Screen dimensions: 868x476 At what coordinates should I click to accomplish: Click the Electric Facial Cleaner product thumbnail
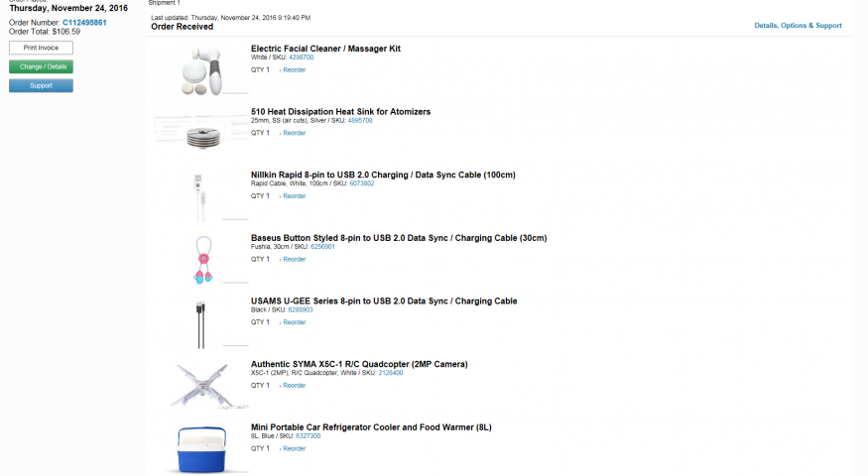point(202,70)
